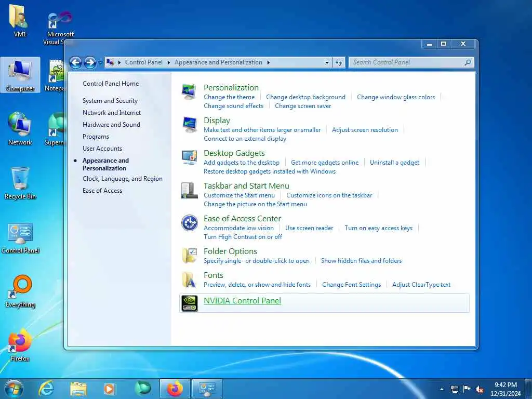Viewport: 532px width, 399px height.
Task: Open the Programs category
Action: [96, 137]
